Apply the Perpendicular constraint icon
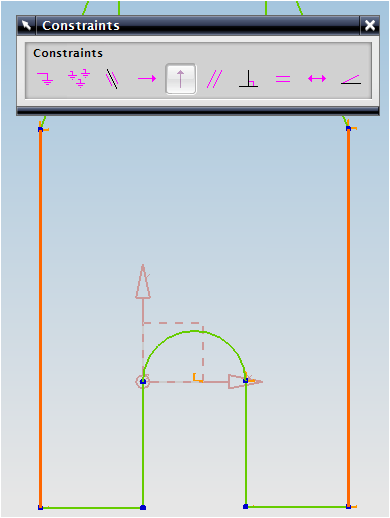Viewport: 390px width, 518px height. 249,79
